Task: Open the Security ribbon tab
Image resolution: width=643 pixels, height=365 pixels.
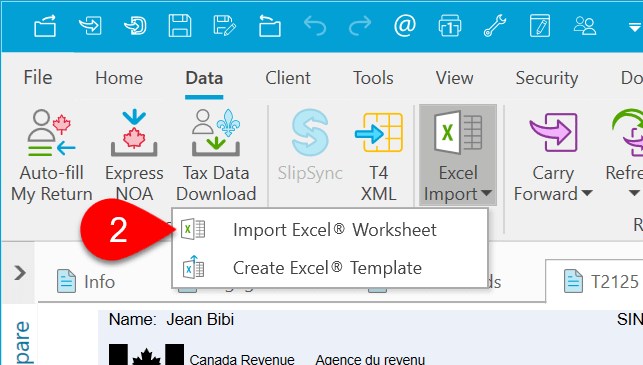Action: (x=547, y=78)
